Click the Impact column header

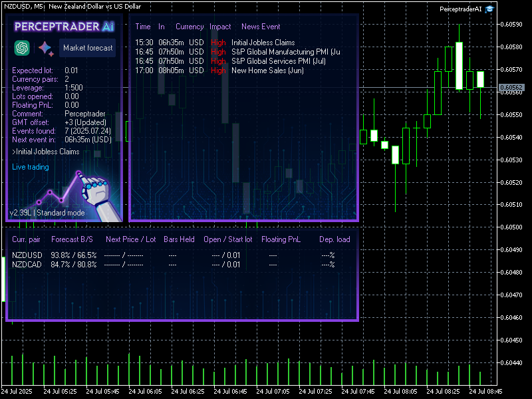coord(220,27)
